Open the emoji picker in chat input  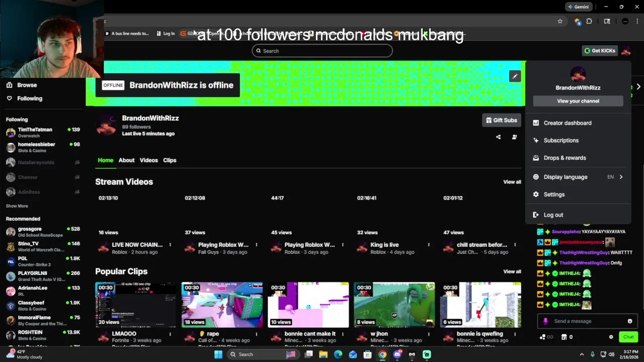(630, 321)
